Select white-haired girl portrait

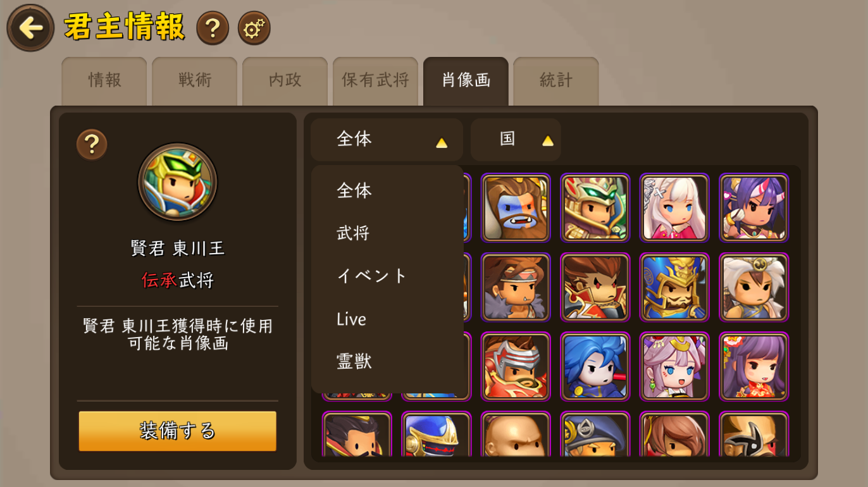674,207
